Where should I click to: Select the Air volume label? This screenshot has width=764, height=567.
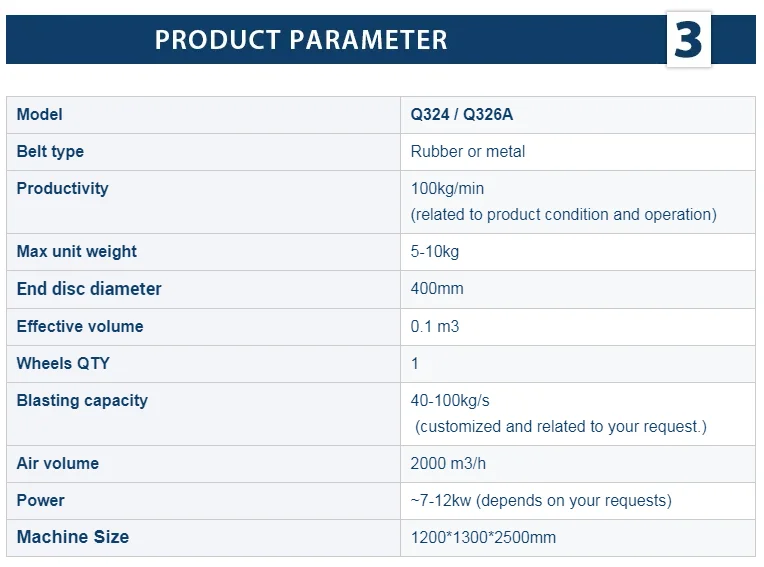[56, 464]
